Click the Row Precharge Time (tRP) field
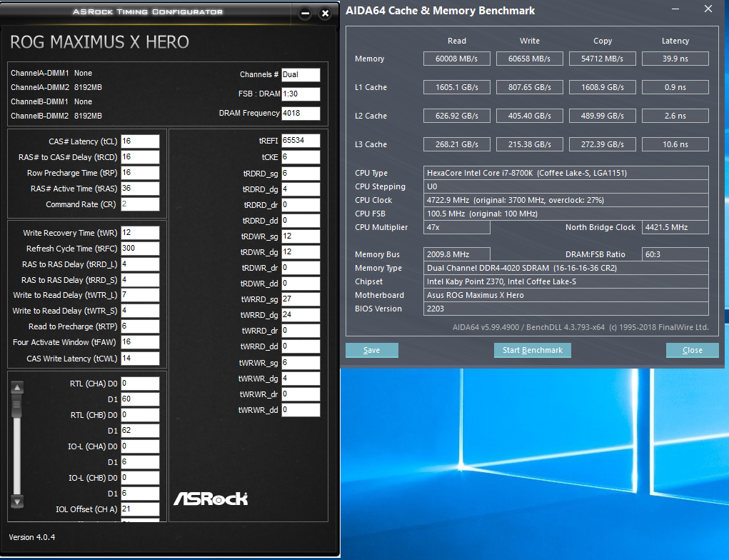This screenshot has width=729, height=560. 140,173
